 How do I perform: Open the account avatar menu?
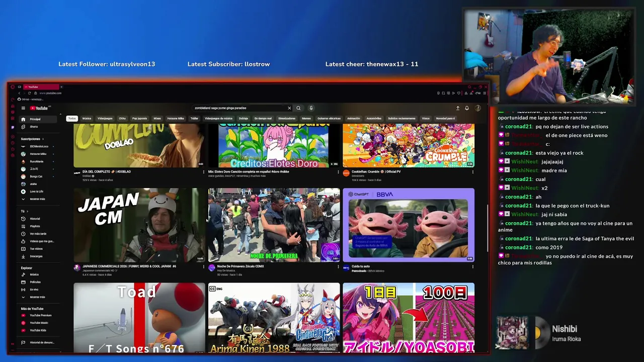[x=477, y=108]
